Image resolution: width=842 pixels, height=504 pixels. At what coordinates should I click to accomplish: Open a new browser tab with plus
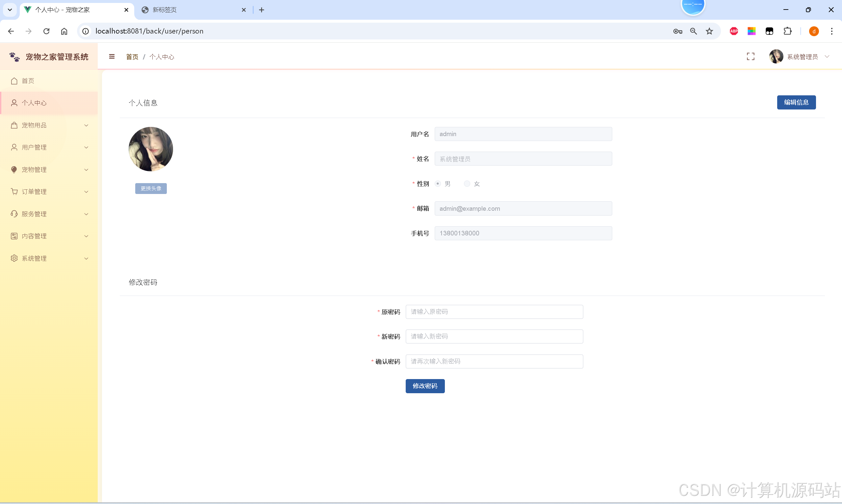(x=262, y=10)
